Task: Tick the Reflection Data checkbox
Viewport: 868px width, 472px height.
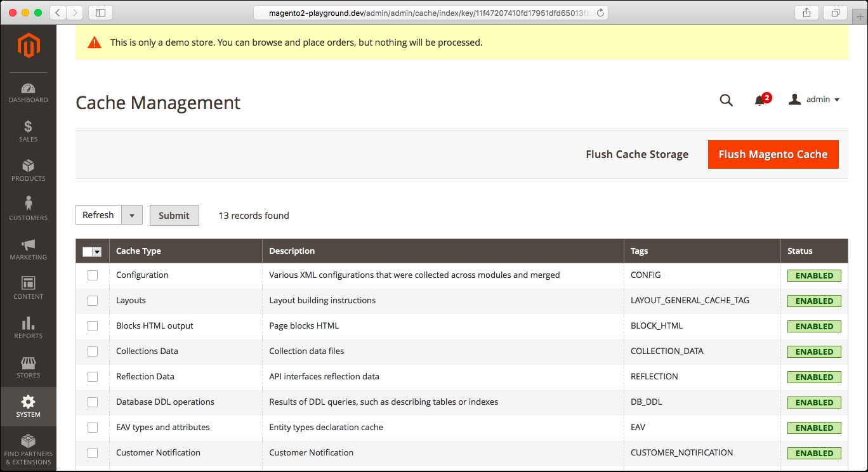Action: [93, 377]
